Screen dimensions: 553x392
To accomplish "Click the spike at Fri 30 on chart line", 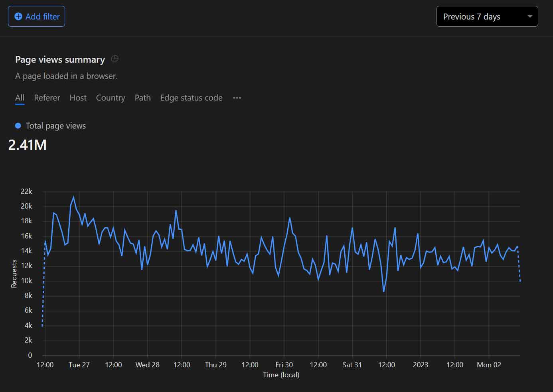I will [x=290, y=218].
